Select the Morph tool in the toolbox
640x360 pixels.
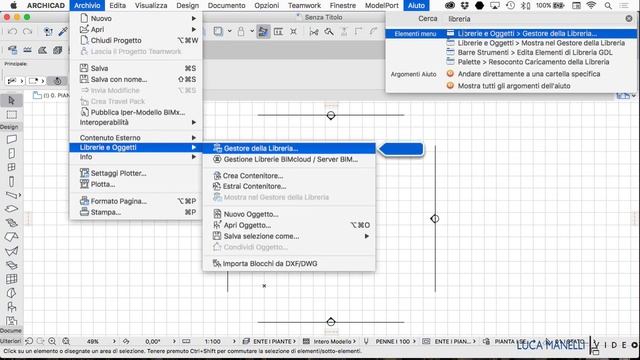click(11, 293)
